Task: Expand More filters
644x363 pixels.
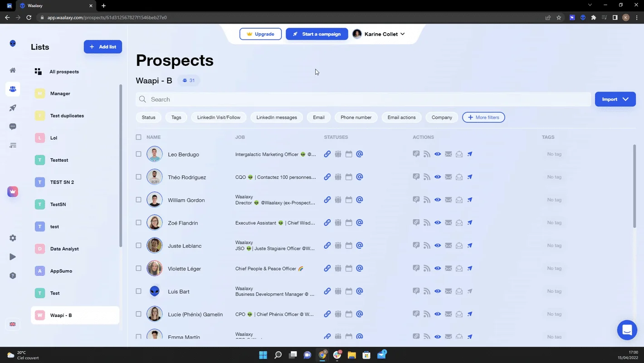Action: [483, 118]
